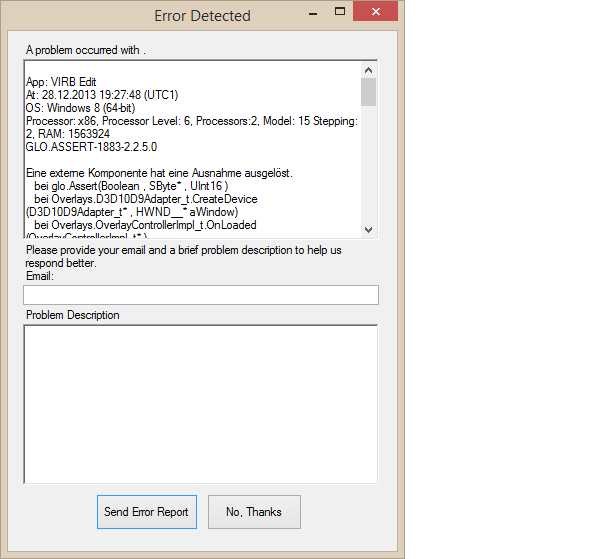
Task: Click the 'Email:' label
Action: tap(40, 276)
